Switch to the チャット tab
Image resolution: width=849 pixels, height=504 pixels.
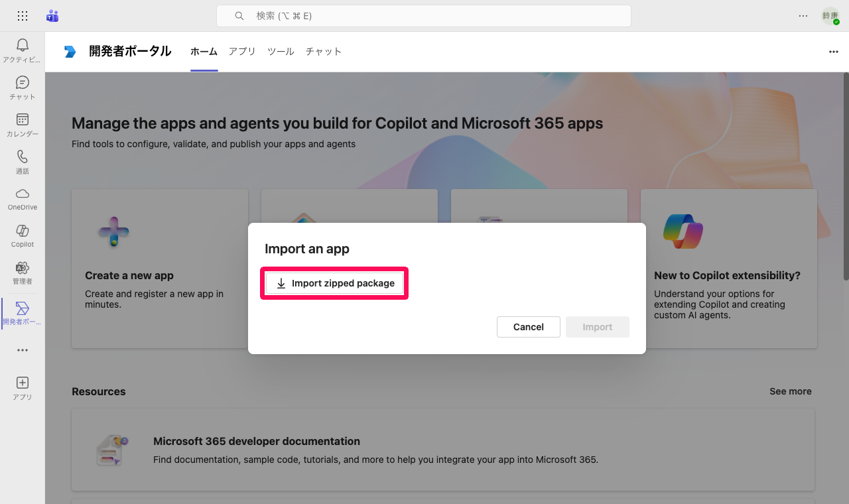pyautogui.click(x=324, y=52)
